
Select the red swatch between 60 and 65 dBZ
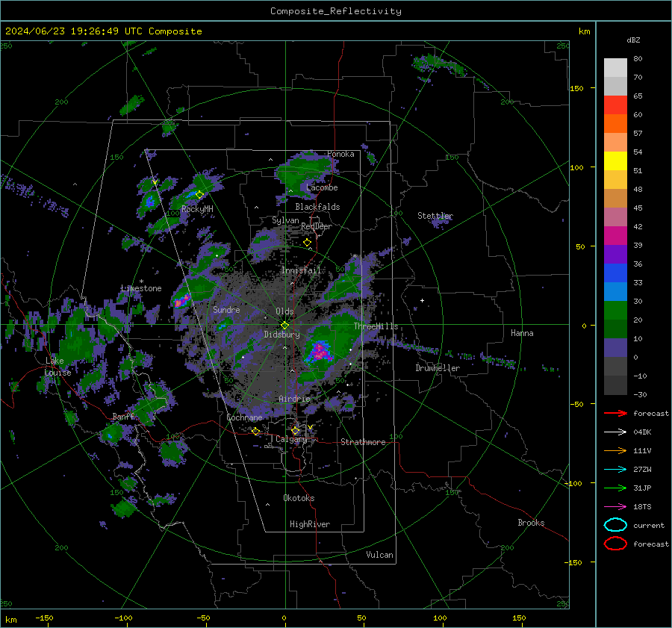(x=615, y=105)
